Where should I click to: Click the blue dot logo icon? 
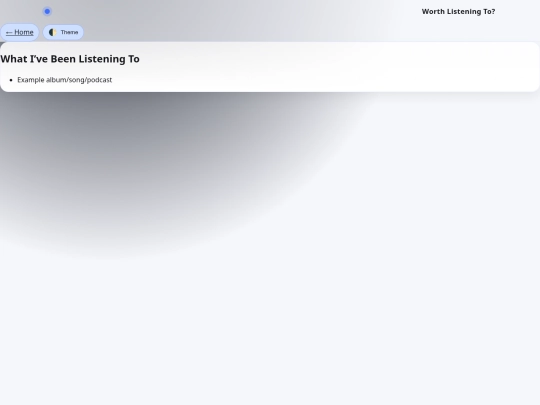[47, 11]
